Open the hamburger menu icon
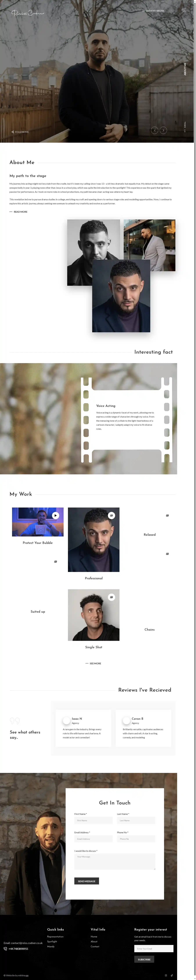This screenshot has width=196, height=980. tap(184, 11)
